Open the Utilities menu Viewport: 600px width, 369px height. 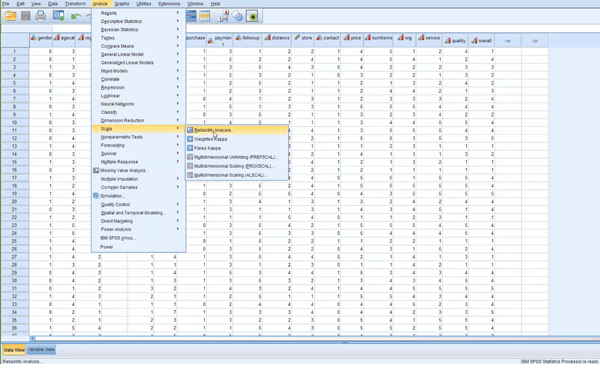tap(143, 4)
